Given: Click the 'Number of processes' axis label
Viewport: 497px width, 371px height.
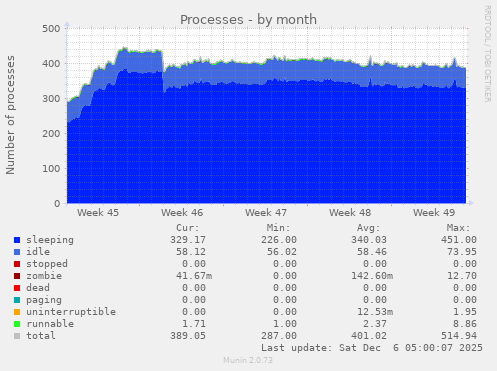Looking at the screenshot, I should [x=10, y=115].
